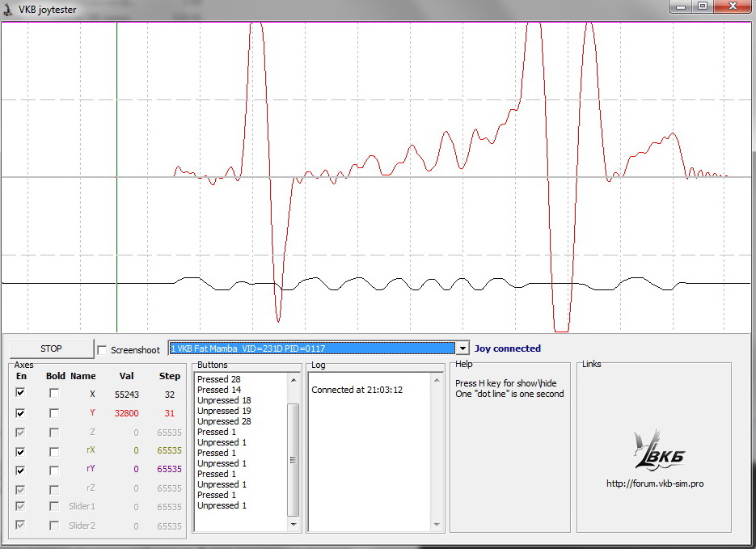Click the Log panel scroll down arrow
This screenshot has height=549, width=756.
point(437,525)
